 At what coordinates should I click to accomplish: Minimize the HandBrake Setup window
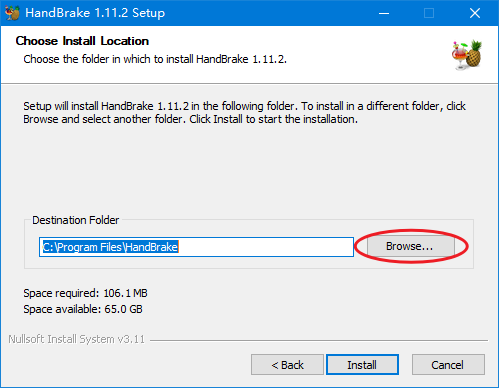[384, 13]
